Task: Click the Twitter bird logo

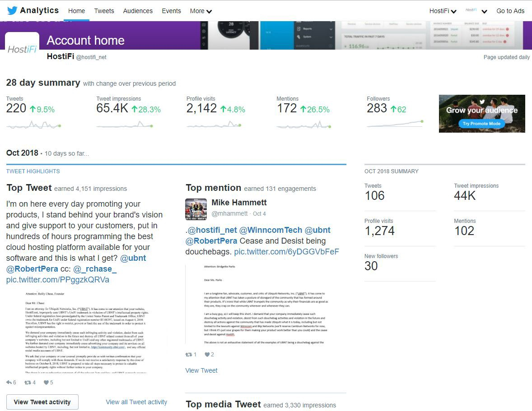Action: 12,10
